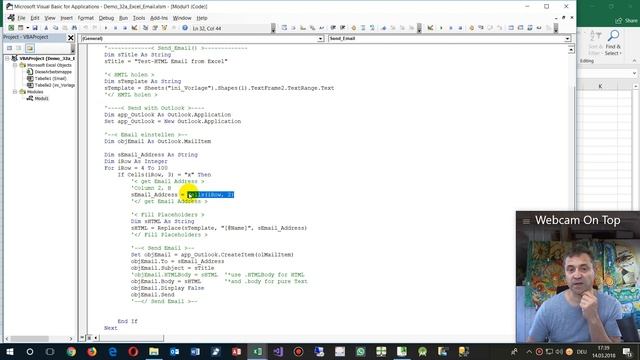The image size is (640, 360).
Task: Click the Project pane horizontal scrollbar
Action: 30,339
